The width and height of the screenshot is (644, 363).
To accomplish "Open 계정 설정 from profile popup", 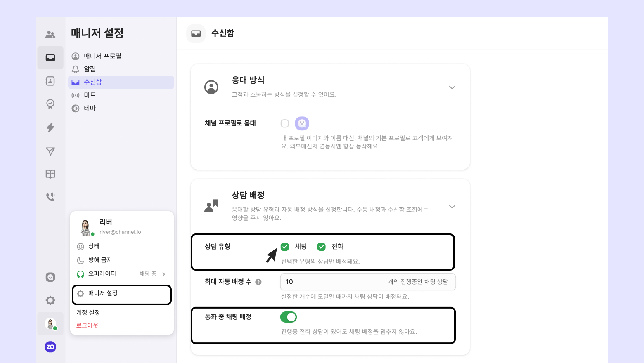I will [x=88, y=313].
